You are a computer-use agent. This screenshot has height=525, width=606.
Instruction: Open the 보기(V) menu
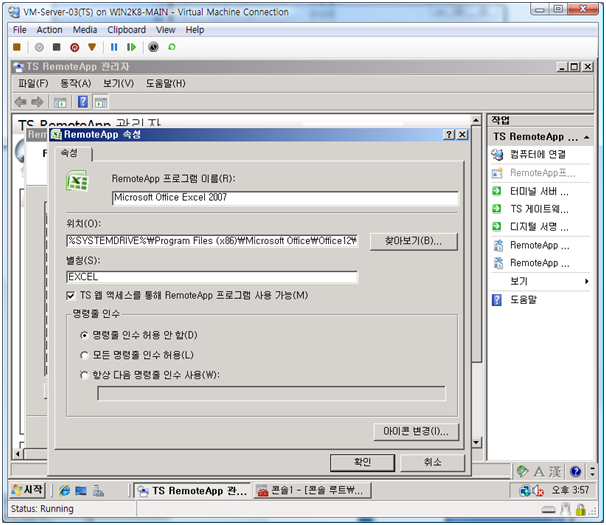coord(118,84)
